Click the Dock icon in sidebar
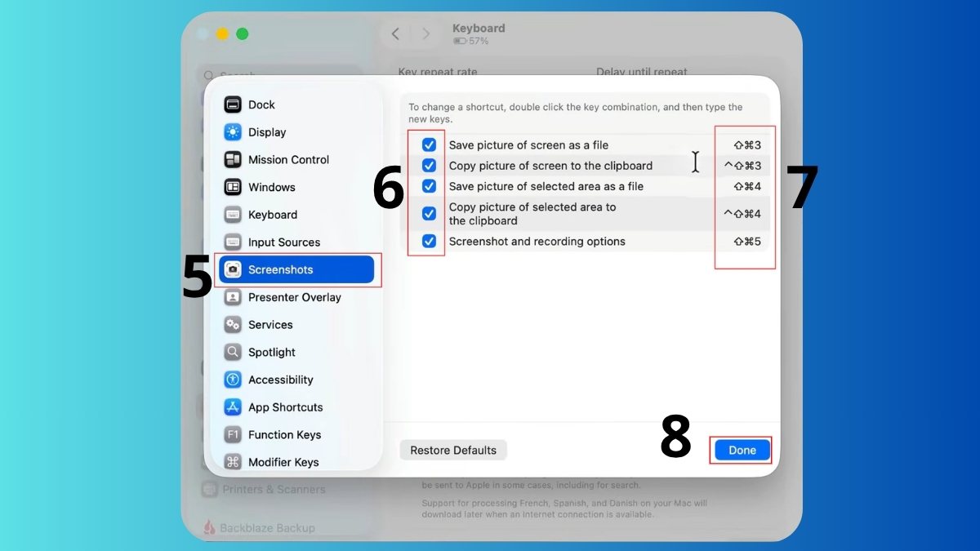Viewport: 980px width, 551px height. point(234,104)
